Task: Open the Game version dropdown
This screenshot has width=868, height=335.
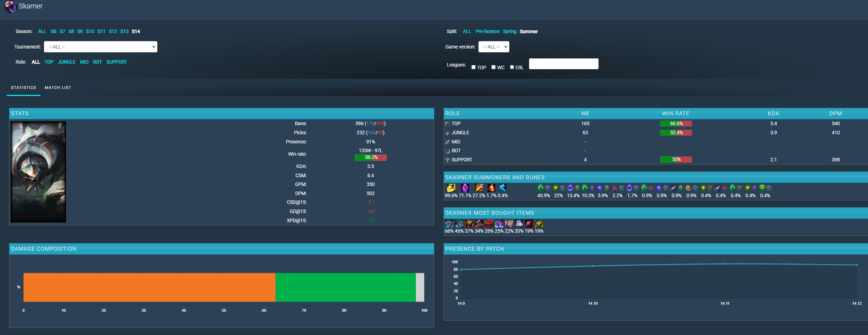Action: 494,47
